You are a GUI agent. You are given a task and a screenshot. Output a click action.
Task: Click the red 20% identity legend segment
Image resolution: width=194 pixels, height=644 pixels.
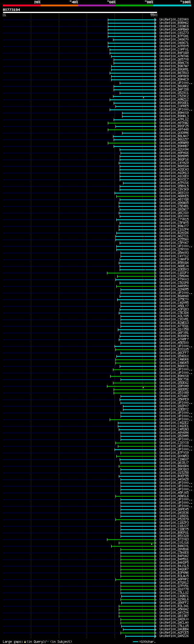tap(22, 5)
